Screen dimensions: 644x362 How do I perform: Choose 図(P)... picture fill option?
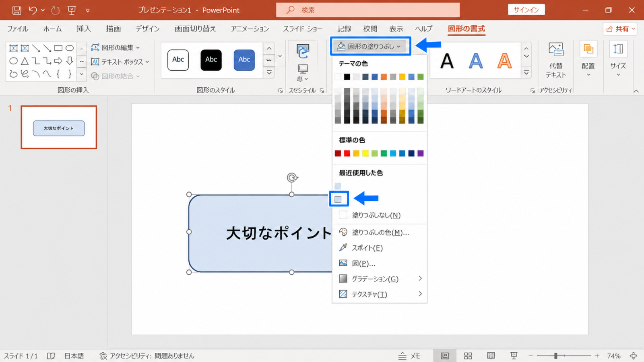coord(380,263)
